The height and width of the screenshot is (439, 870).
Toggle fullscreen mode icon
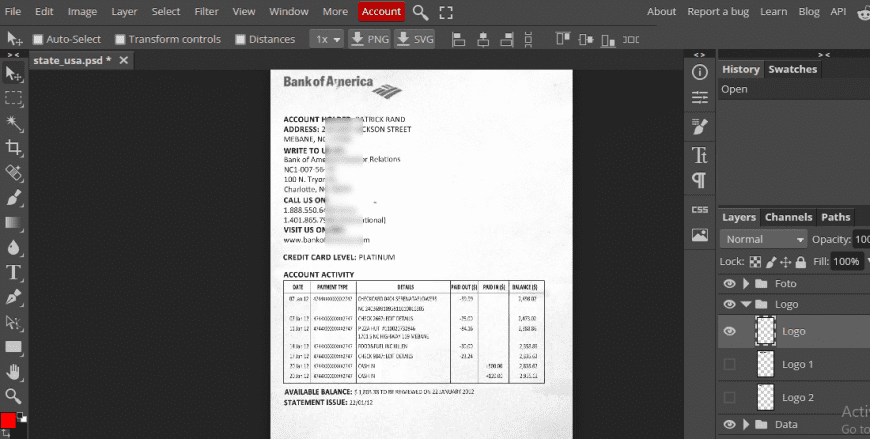tap(446, 12)
